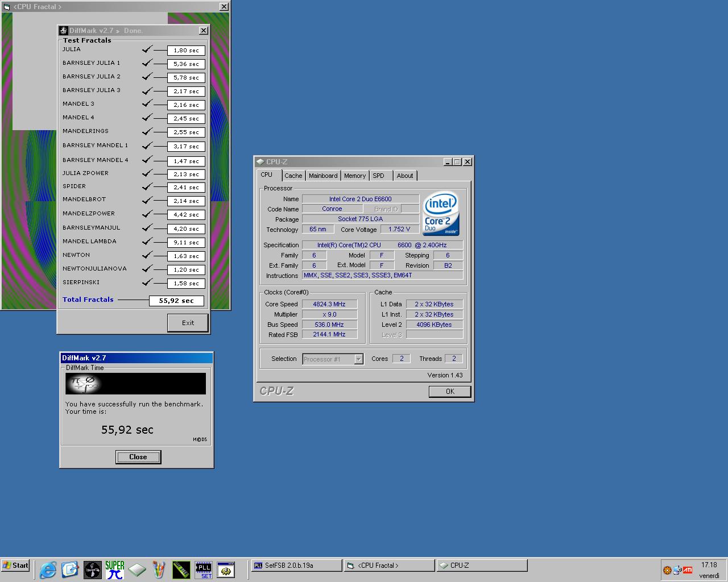Click the DiffMark Time logo banner
This screenshot has width=728, height=582.
pyautogui.click(x=135, y=384)
